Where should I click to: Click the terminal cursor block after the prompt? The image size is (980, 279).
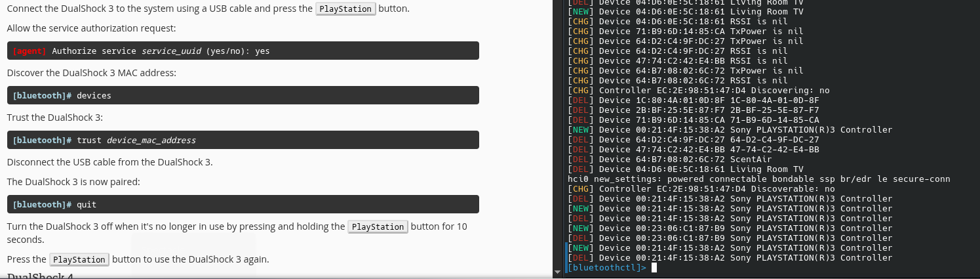[x=654, y=268]
